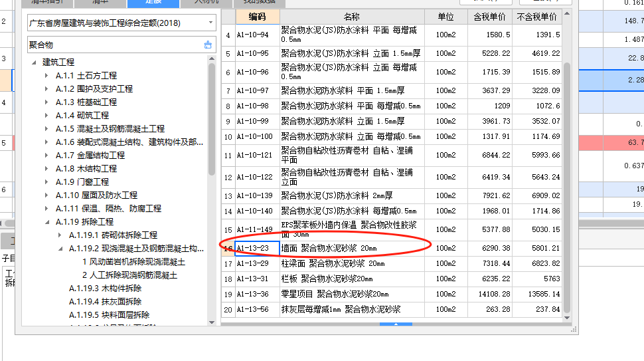Click price value 6290.38
The width and height of the screenshot is (644, 361).
pos(496,249)
